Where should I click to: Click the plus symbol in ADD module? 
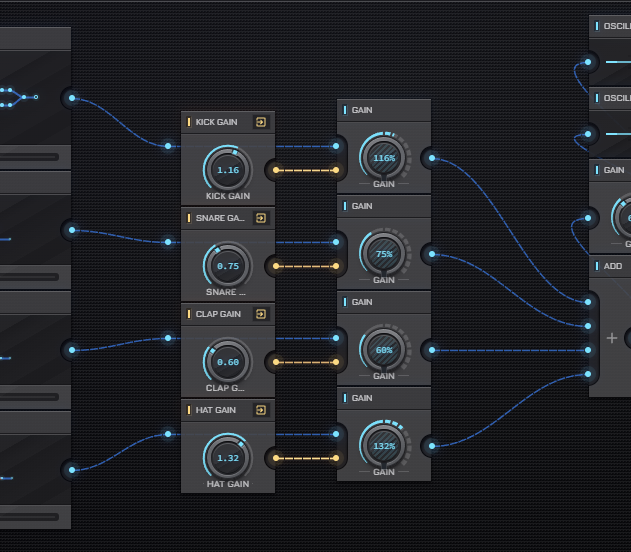[612, 338]
